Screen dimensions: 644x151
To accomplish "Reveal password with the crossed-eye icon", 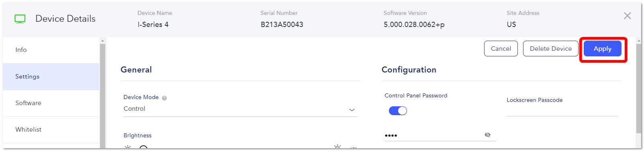I will [487, 135].
